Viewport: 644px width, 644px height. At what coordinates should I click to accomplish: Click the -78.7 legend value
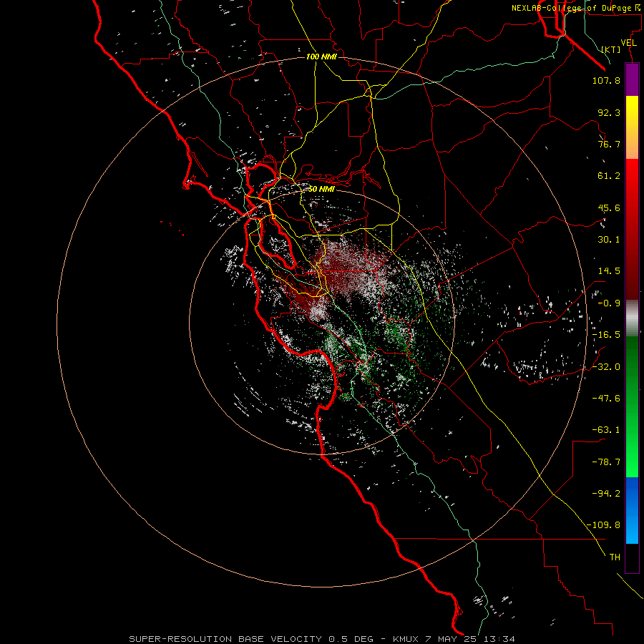(606, 462)
